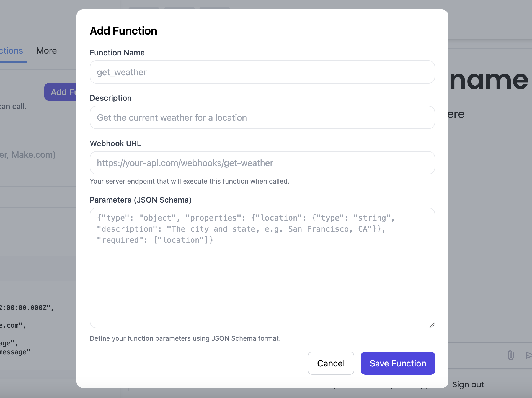Focus the Webhook URL input
The width and height of the screenshot is (532, 398).
coord(262,163)
